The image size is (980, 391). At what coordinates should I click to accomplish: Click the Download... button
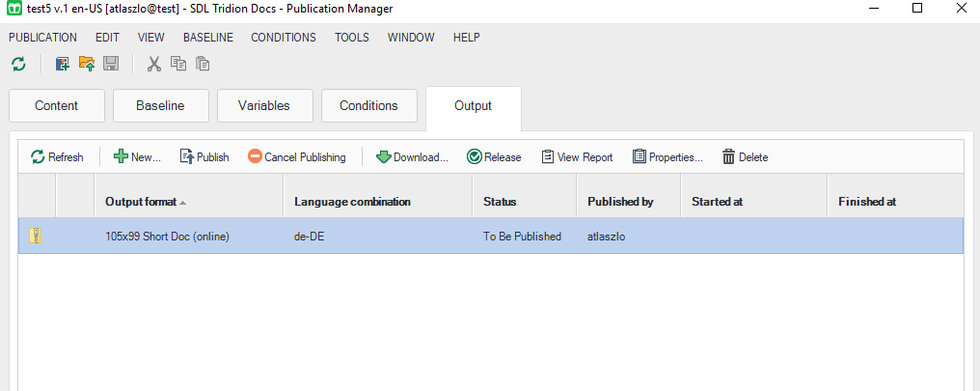(x=412, y=157)
